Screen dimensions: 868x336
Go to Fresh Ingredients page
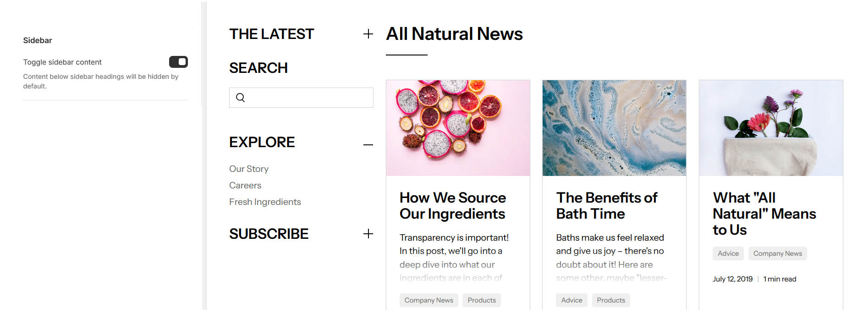pyautogui.click(x=265, y=202)
